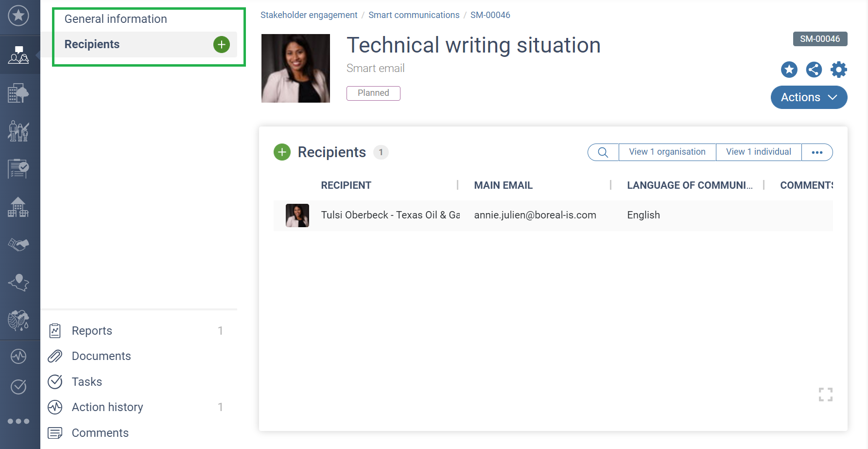The image size is (868, 449).
Task: Toggle the share option for this smart email
Action: coord(814,70)
